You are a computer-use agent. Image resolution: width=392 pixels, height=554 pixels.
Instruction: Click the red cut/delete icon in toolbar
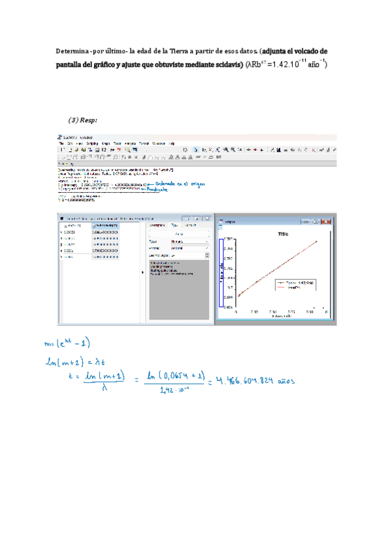pyautogui.click(x=119, y=150)
